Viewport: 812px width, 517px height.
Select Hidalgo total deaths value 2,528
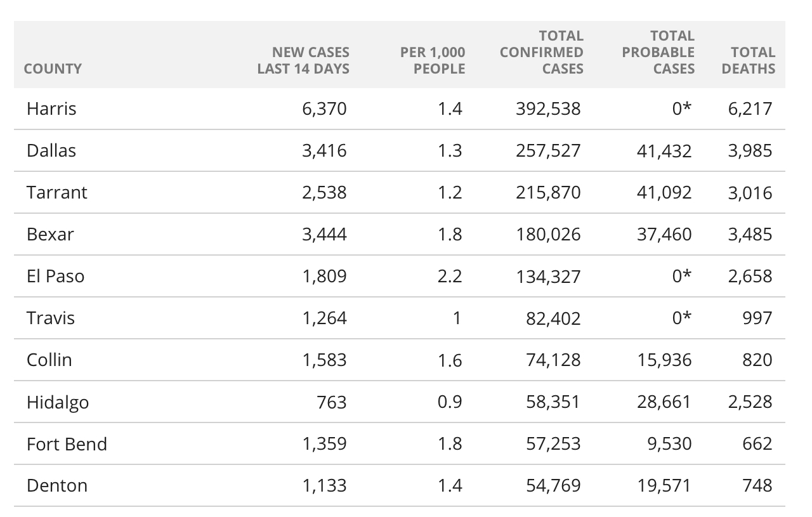750,402
